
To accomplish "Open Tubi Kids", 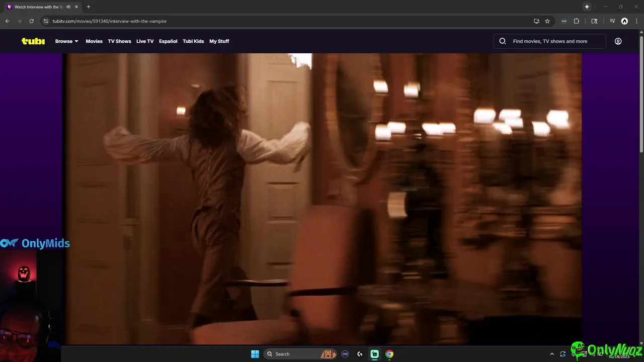I will tap(193, 41).
